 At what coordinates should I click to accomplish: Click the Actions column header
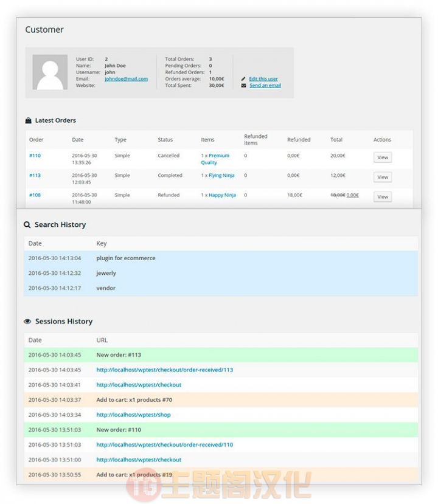point(382,139)
